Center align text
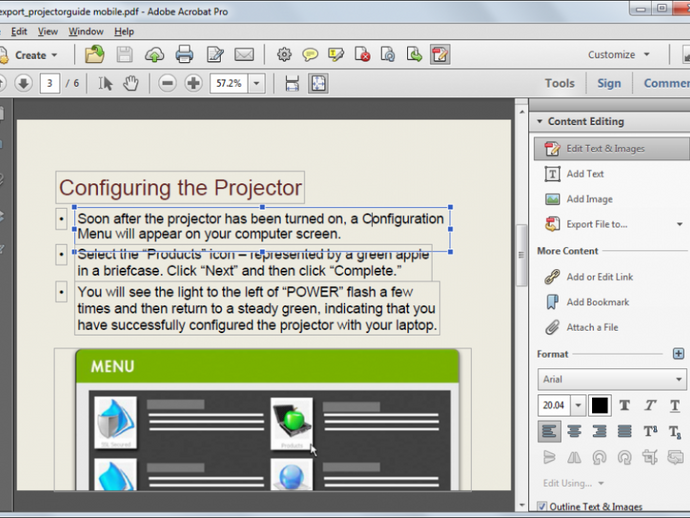Viewport: 690px width, 518px height. coord(574,431)
